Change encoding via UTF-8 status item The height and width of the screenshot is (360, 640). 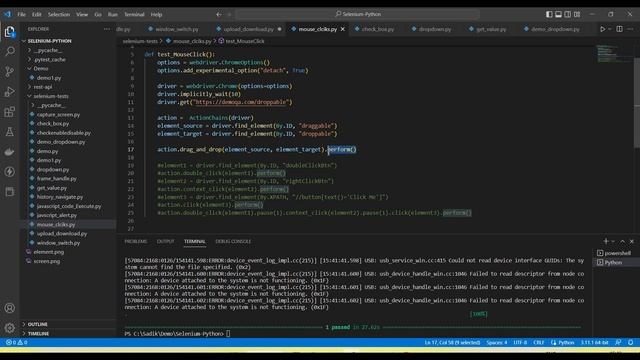coord(520,342)
